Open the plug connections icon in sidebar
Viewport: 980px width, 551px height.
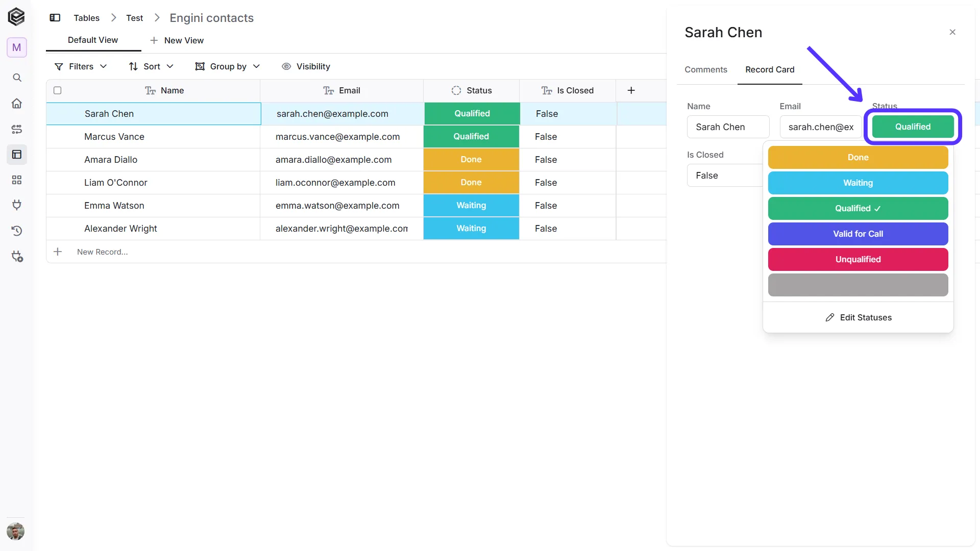17,205
